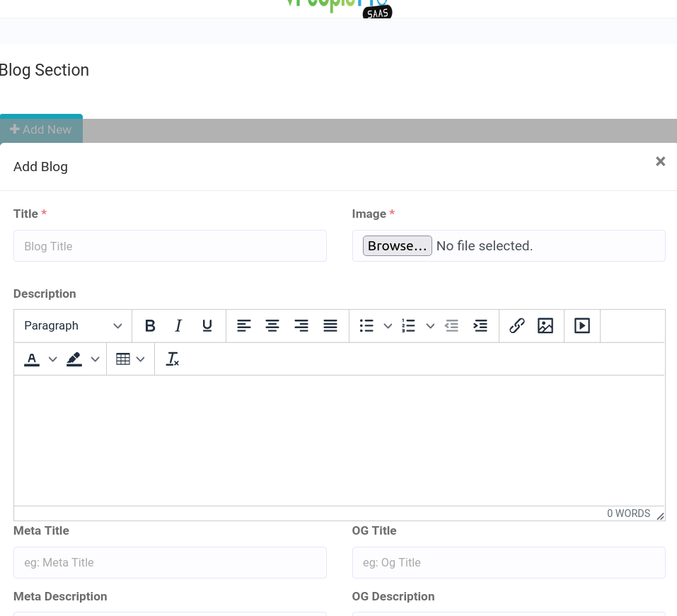
Task: Clear formatting with remove format icon
Action: coord(173,359)
